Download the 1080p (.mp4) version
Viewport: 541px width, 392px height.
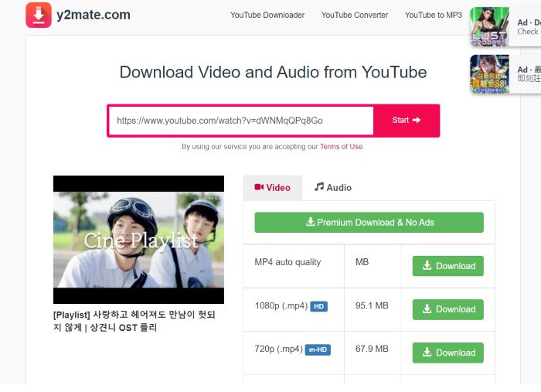coord(448,309)
